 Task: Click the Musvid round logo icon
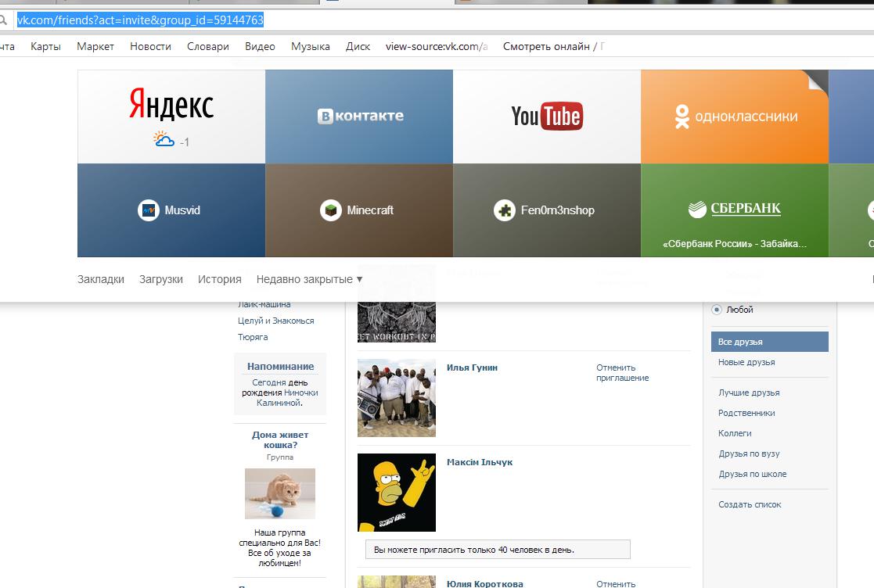click(148, 210)
